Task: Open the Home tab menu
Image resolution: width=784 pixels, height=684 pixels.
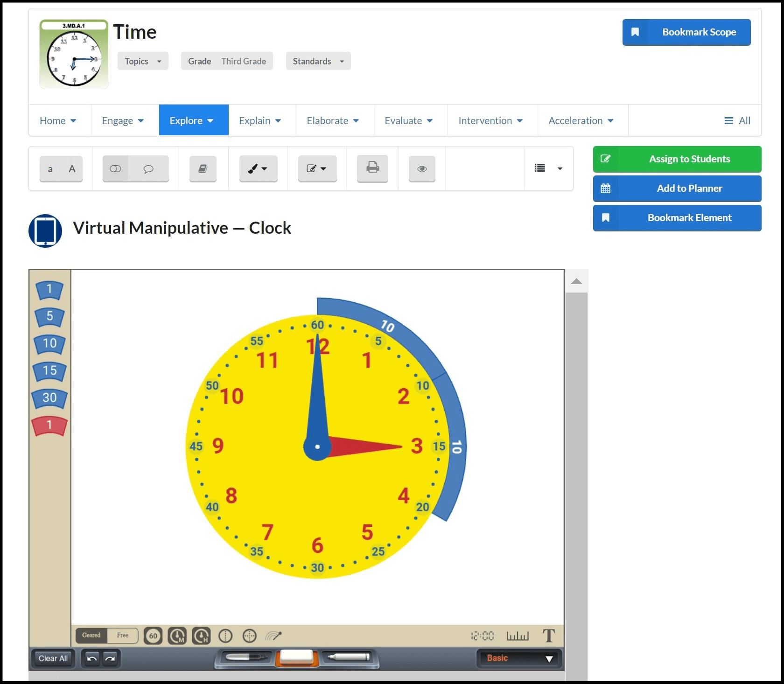Action: tap(58, 120)
